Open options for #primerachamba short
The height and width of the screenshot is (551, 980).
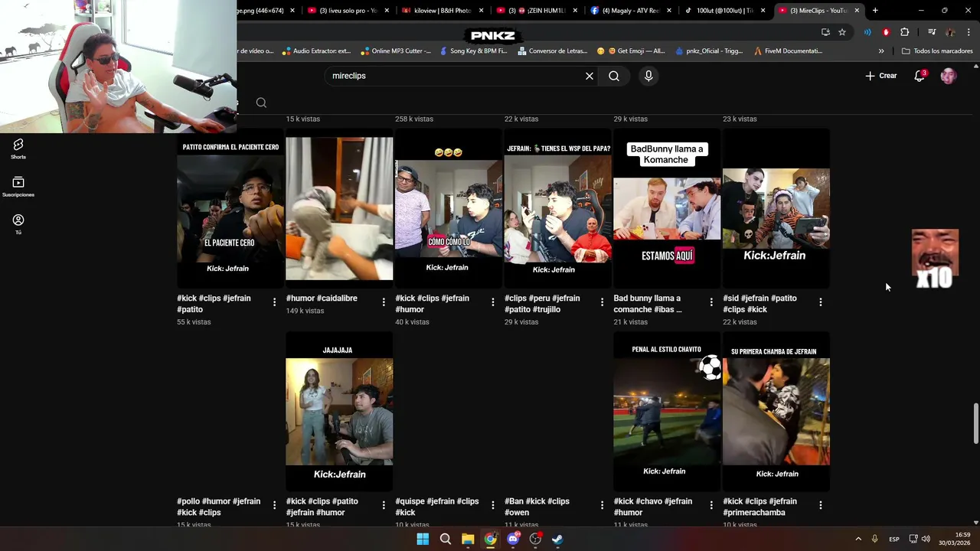point(821,505)
